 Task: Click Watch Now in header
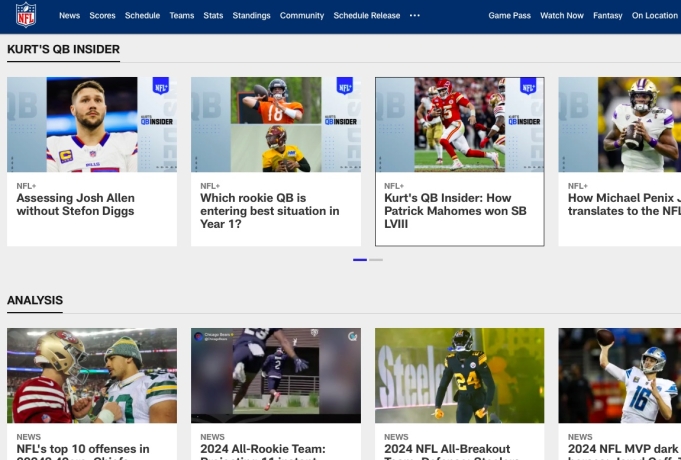pyautogui.click(x=562, y=15)
